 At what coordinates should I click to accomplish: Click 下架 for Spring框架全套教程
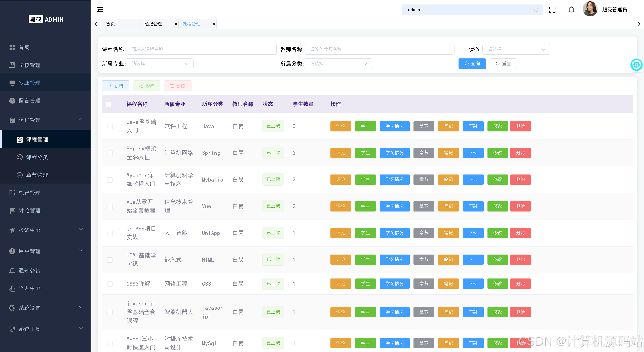coord(473,153)
